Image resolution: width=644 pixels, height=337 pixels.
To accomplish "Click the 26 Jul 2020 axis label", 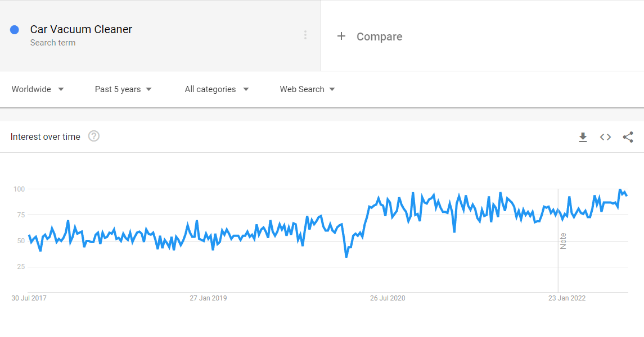I will coord(388,298).
